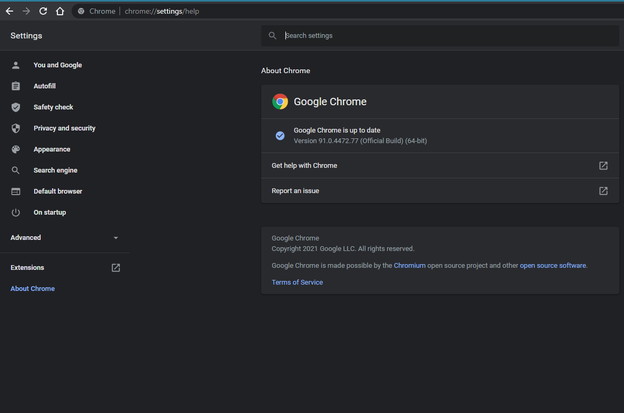Click the version 91.0.4472.77 text
The image size is (624, 413).
tap(360, 141)
